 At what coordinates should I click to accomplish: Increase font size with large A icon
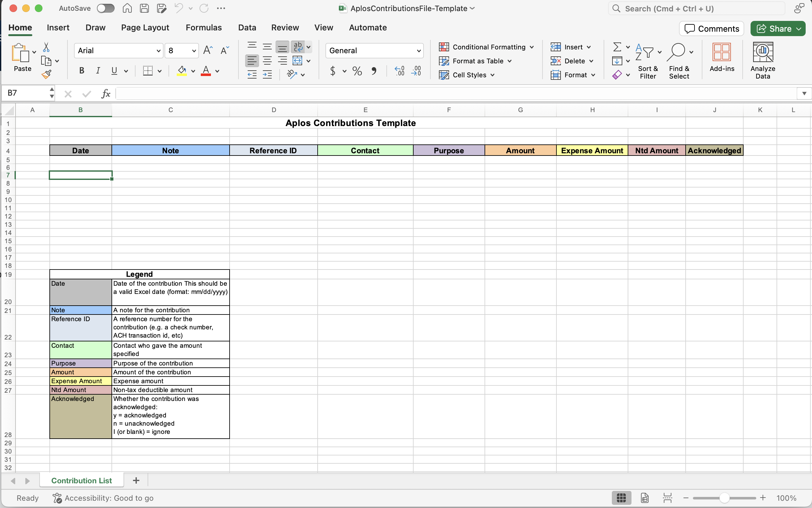[208, 50]
